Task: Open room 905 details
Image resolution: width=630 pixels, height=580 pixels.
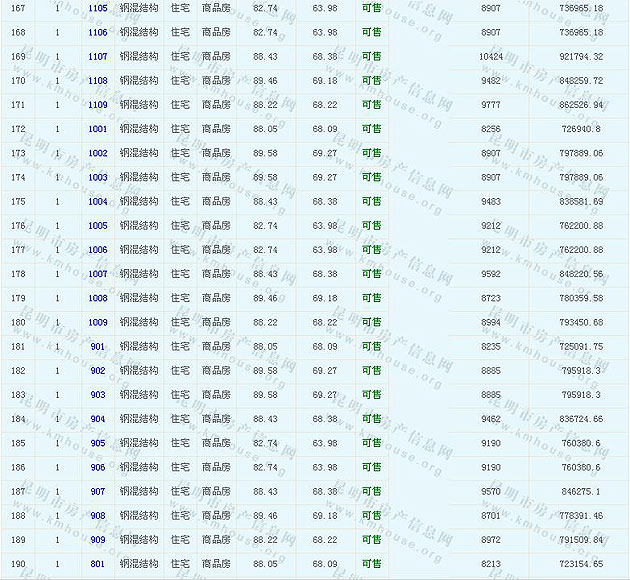Action: [97, 443]
